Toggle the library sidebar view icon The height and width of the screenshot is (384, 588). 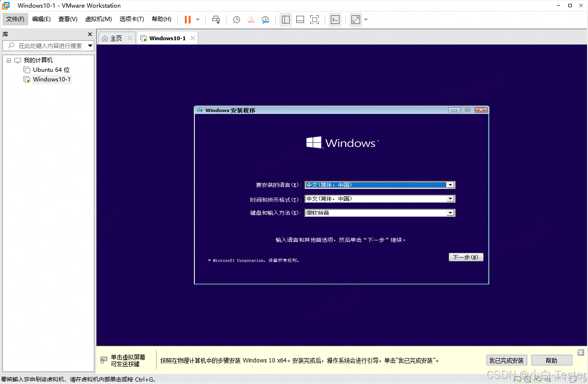coord(286,20)
